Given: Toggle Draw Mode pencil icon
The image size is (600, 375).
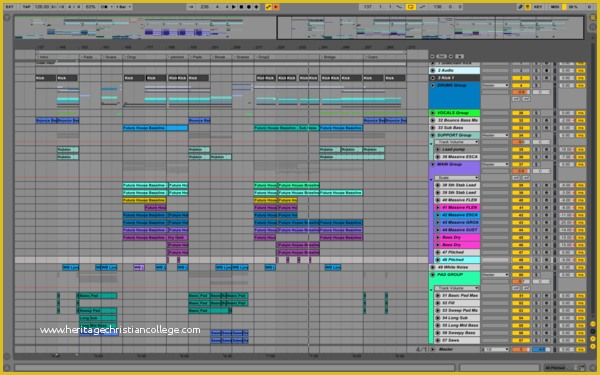Looking at the screenshot, I should pos(520,7).
